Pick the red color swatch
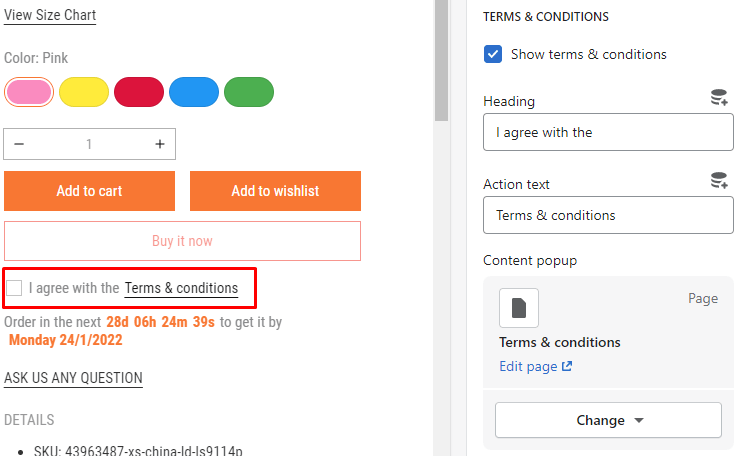The height and width of the screenshot is (456, 746). coord(139,92)
